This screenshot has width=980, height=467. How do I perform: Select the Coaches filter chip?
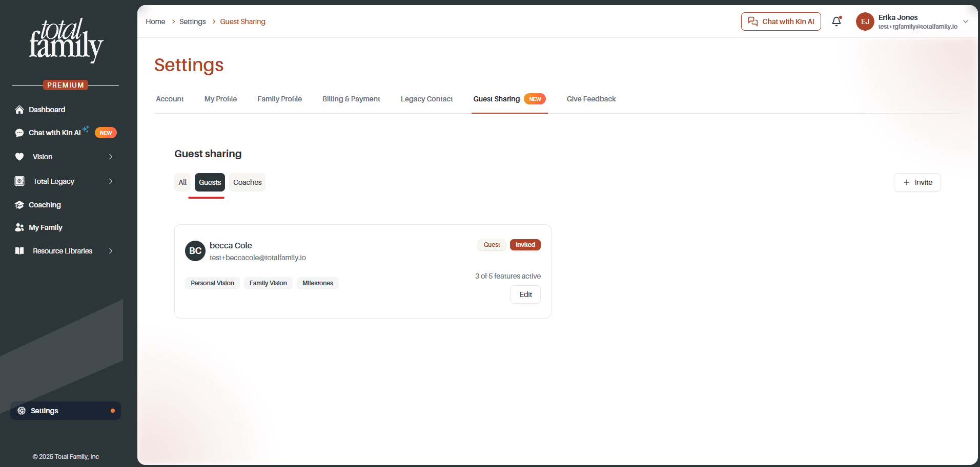tap(247, 182)
